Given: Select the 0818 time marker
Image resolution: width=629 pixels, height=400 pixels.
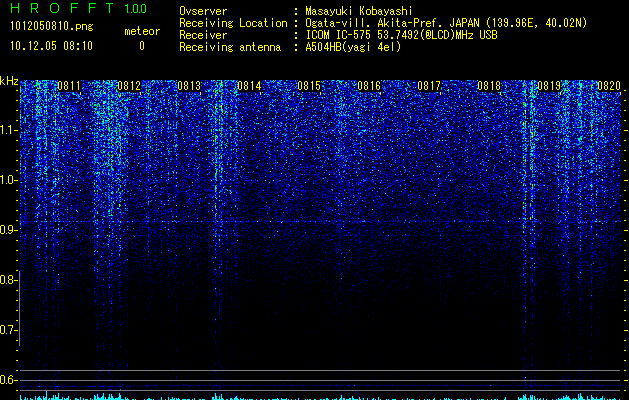Looking at the screenshot, I should [489, 86].
